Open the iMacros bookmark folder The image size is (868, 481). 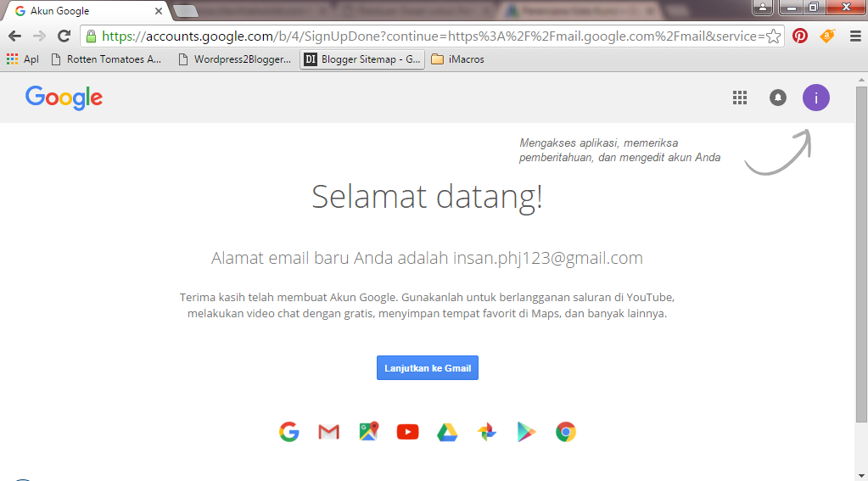[458, 59]
